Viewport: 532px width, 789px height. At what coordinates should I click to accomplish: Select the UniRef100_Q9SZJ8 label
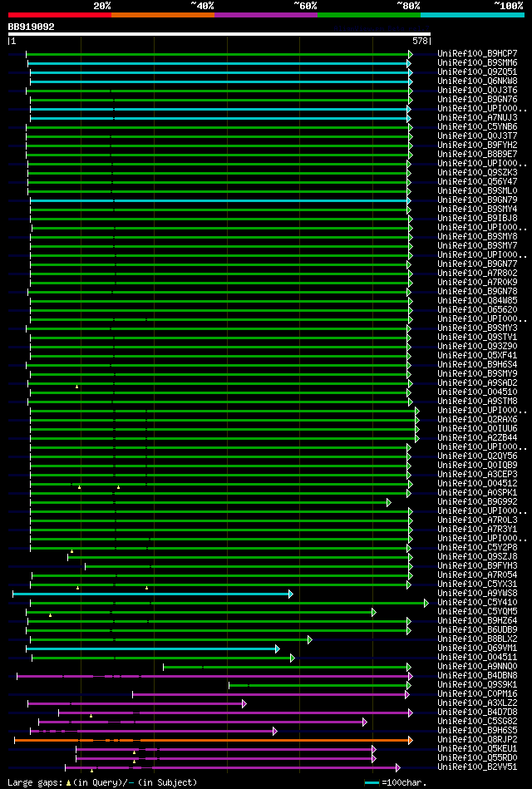(x=478, y=557)
